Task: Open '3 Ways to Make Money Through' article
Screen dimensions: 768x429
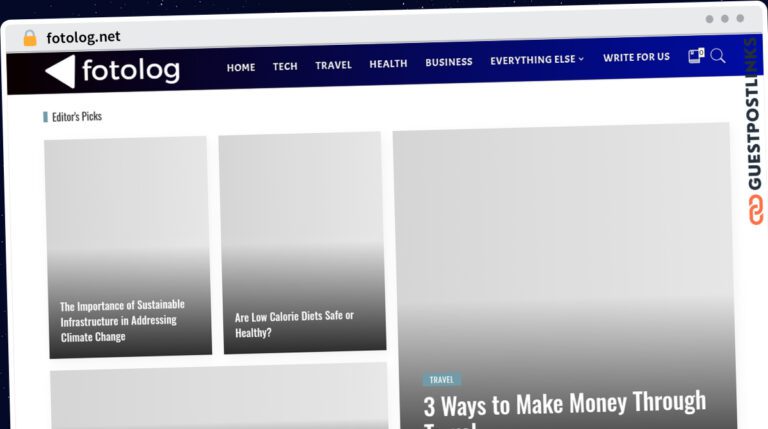Action: click(x=565, y=406)
